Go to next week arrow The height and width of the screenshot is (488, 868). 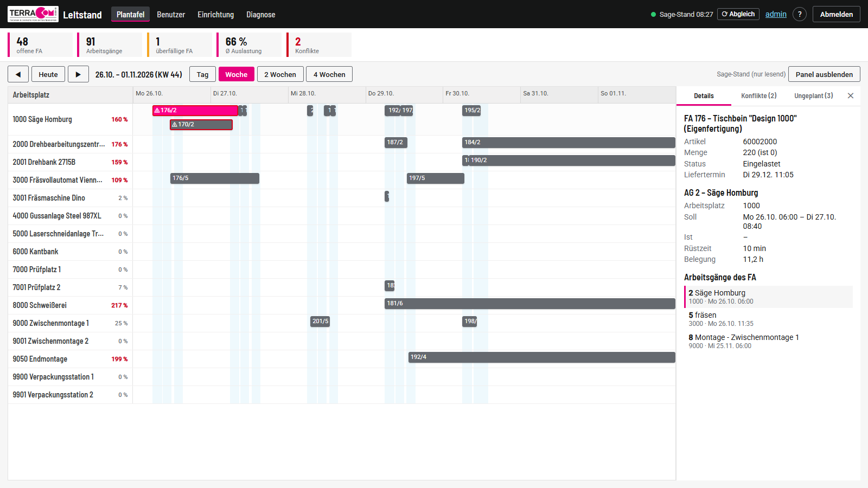78,74
